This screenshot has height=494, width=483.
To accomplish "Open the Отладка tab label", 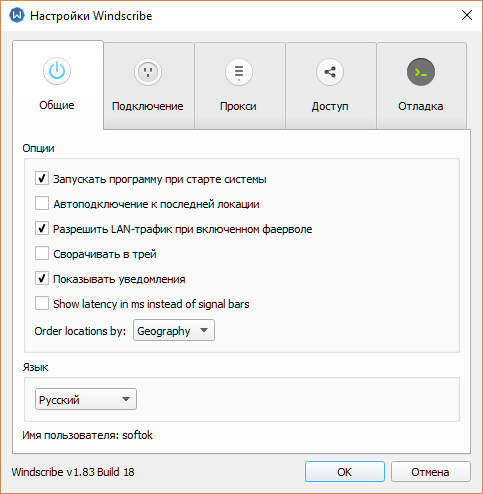I will click(421, 106).
